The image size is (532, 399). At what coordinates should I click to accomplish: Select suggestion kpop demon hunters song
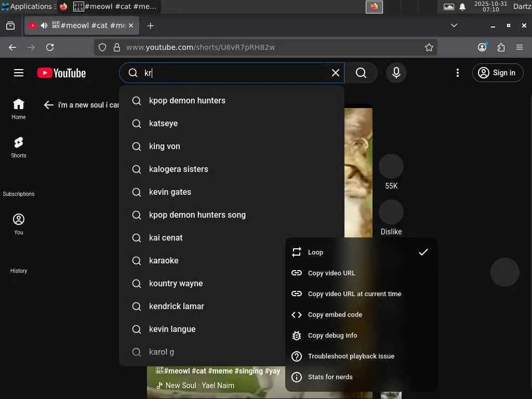(232, 215)
